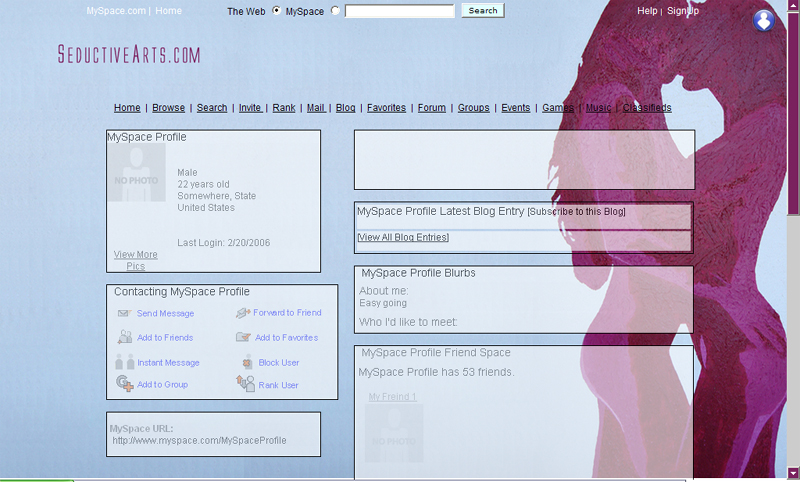The image size is (800, 482).
Task: Open Events in navigation bar
Action: coord(516,108)
